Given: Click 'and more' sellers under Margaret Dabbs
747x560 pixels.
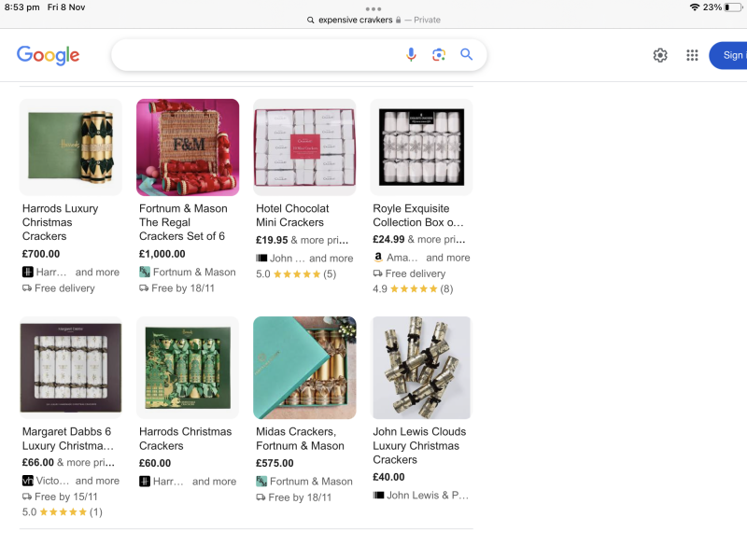Looking at the screenshot, I should pos(97,481).
